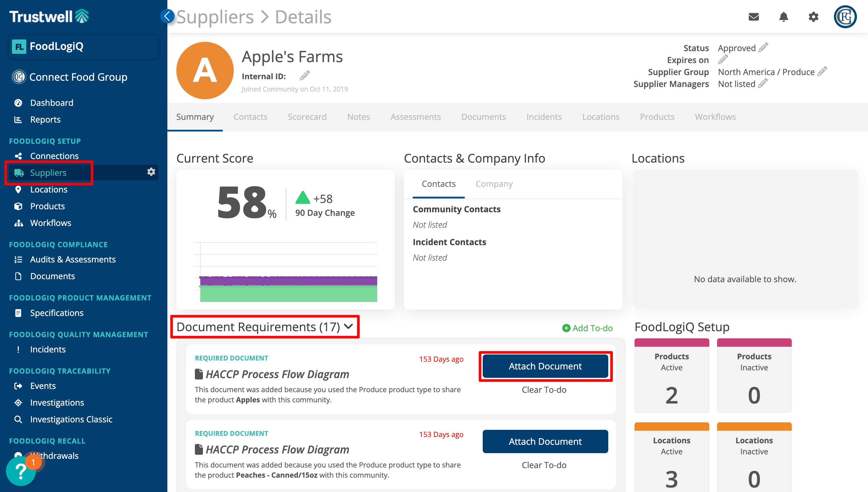Select the Summary tab

tap(195, 117)
